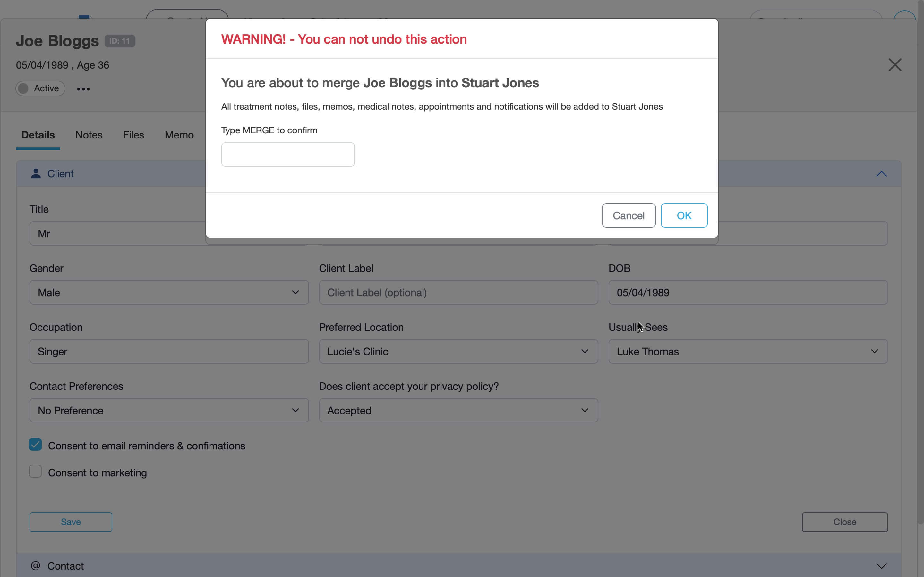Switch to the Files tab
Screen dimensions: 924x577
point(133,135)
